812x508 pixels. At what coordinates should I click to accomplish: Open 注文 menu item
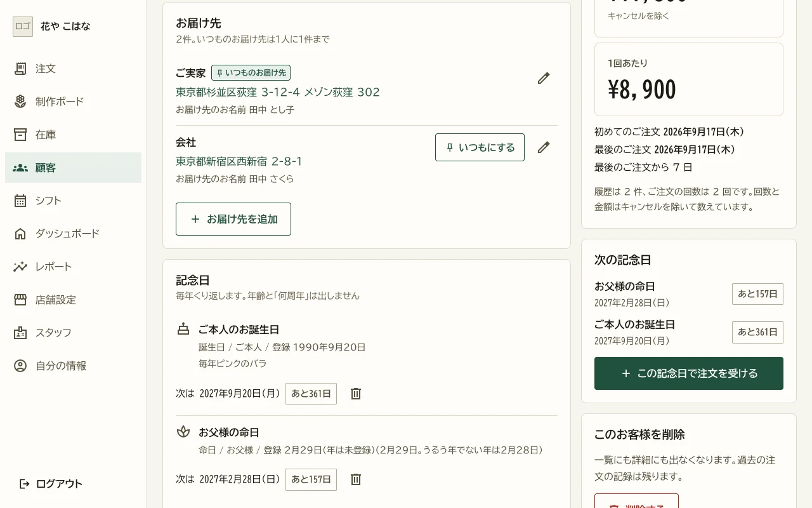74,69
